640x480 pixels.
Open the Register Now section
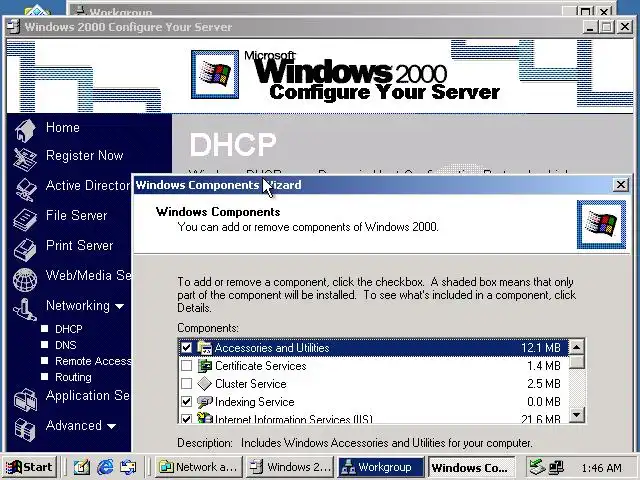pos(84,156)
